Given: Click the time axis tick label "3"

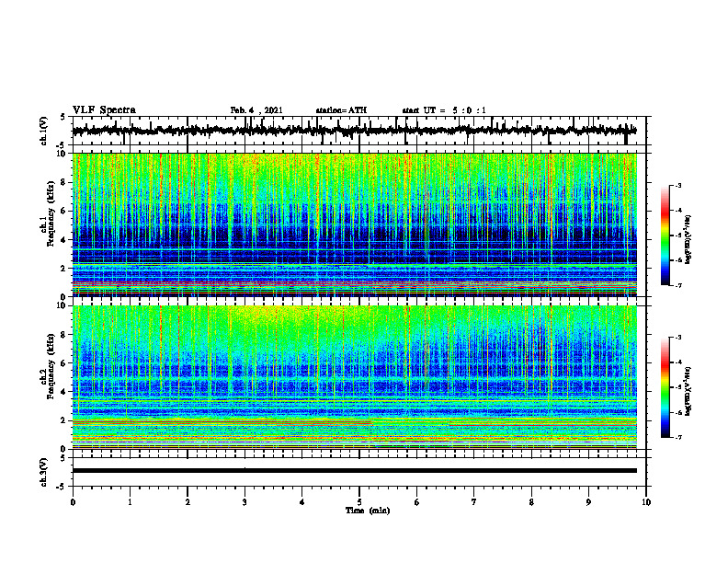Looking at the screenshot, I should click(245, 502).
